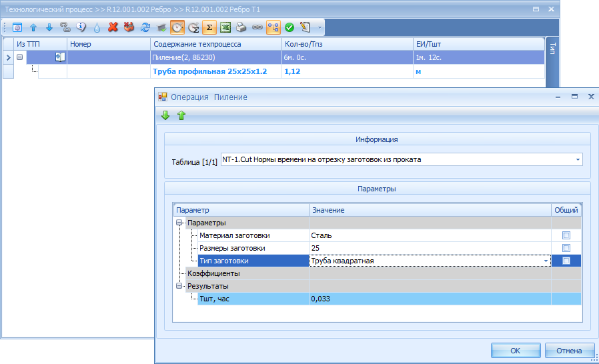Click the Параметр column header in dialog
The width and height of the screenshot is (599, 364).
tap(241, 210)
